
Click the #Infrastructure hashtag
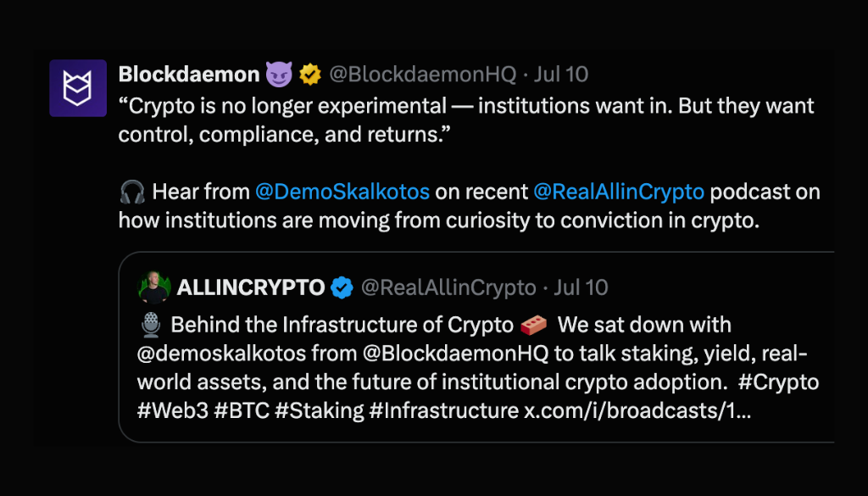(443, 411)
